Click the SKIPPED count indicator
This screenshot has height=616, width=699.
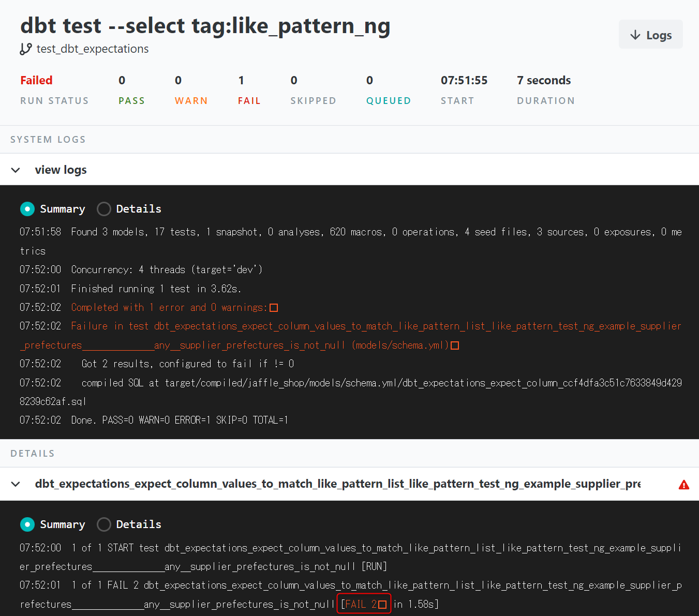point(294,81)
